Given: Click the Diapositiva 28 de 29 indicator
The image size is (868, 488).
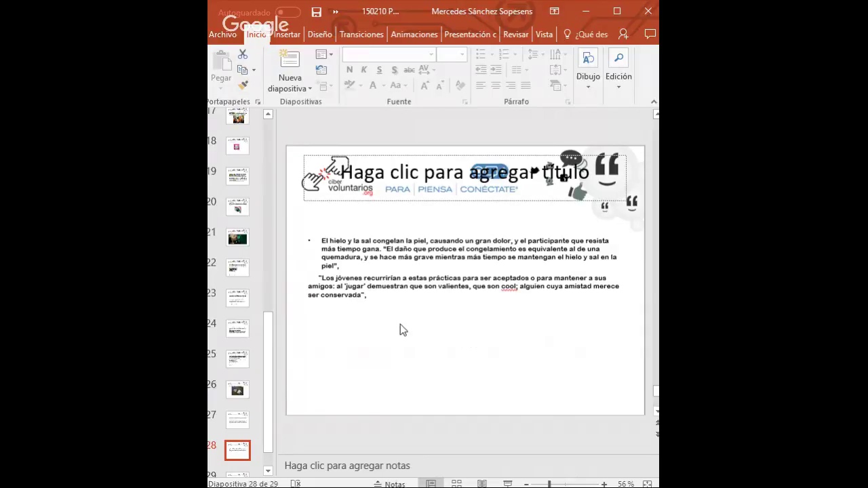Looking at the screenshot, I should (x=245, y=484).
